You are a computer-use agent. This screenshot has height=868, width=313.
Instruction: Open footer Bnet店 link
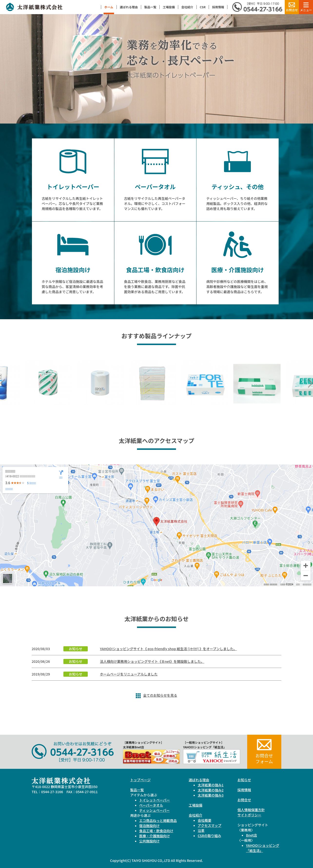[x=251, y=835]
